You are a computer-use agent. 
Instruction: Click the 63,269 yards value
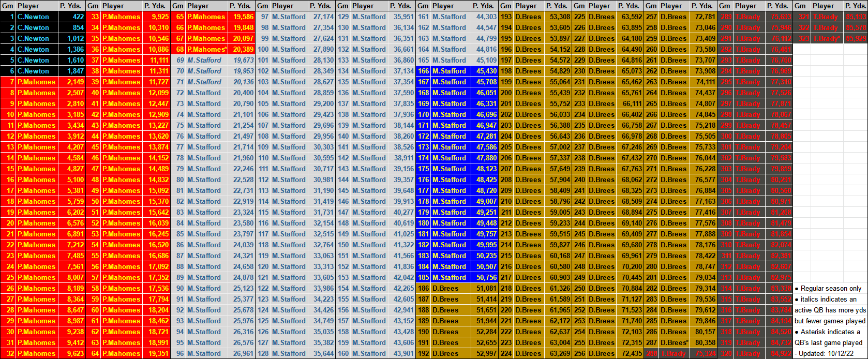pyautogui.click(x=558, y=353)
